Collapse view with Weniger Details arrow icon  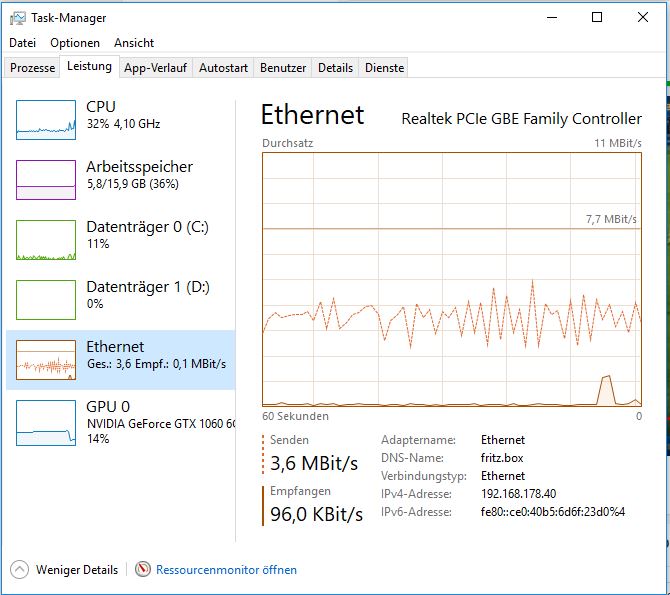[x=19, y=569]
